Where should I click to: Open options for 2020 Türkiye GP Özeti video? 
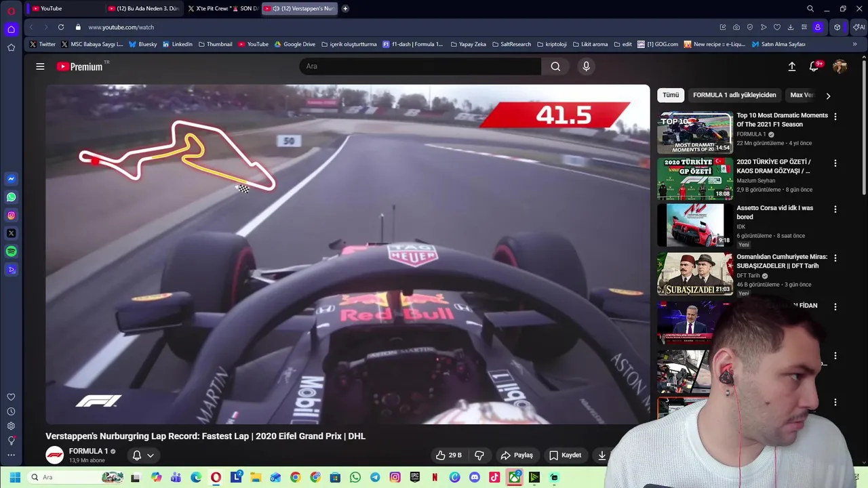click(835, 163)
